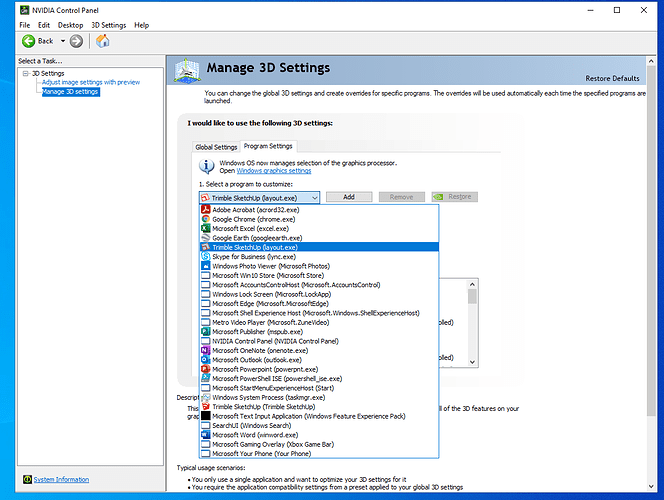
Task: Open System Information link
Action: tap(61, 479)
